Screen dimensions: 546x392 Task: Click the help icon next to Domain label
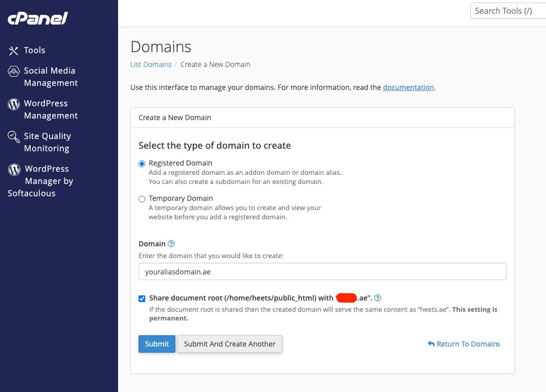coord(171,244)
